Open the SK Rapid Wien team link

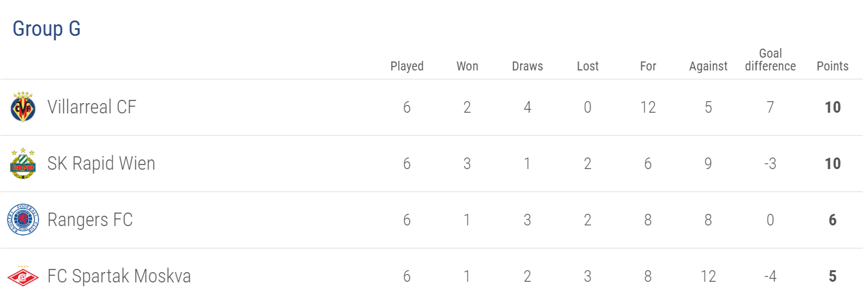pos(101,163)
